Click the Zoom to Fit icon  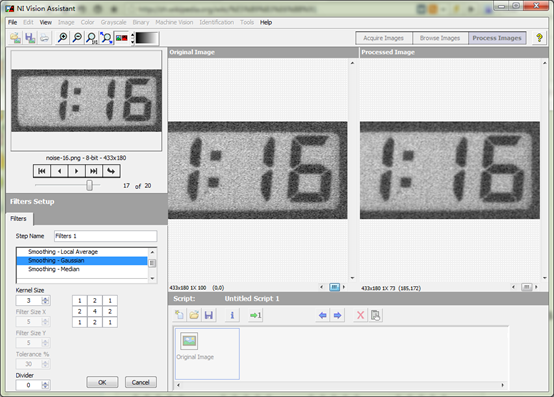(106, 38)
